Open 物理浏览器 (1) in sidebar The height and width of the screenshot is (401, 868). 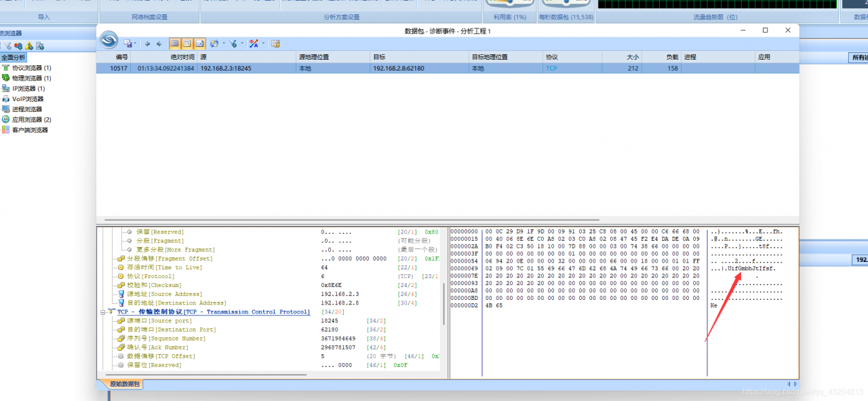31,78
